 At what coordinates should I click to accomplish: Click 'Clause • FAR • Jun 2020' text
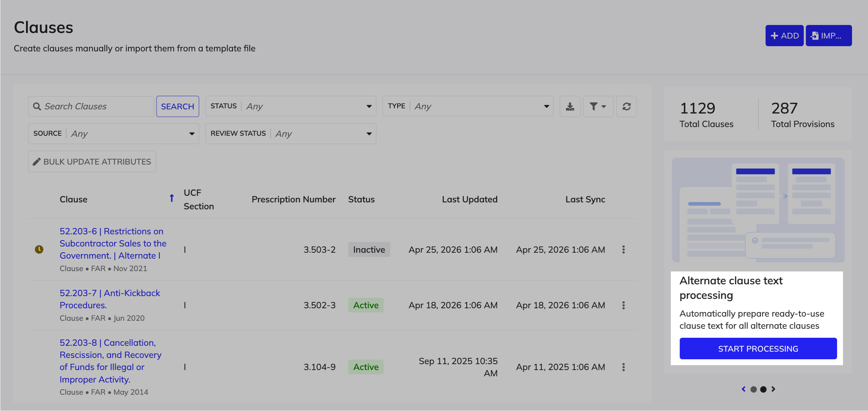(102, 318)
